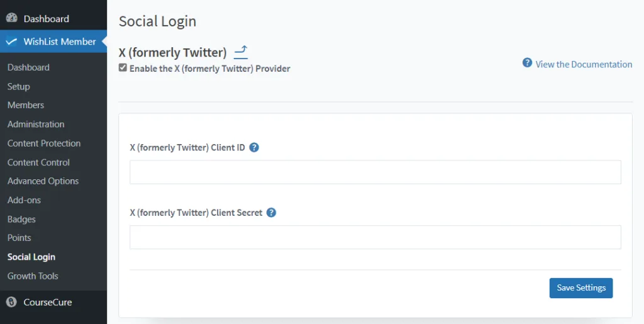Open the Administration submenu item
The image size is (644, 324).
pos(36,124)
